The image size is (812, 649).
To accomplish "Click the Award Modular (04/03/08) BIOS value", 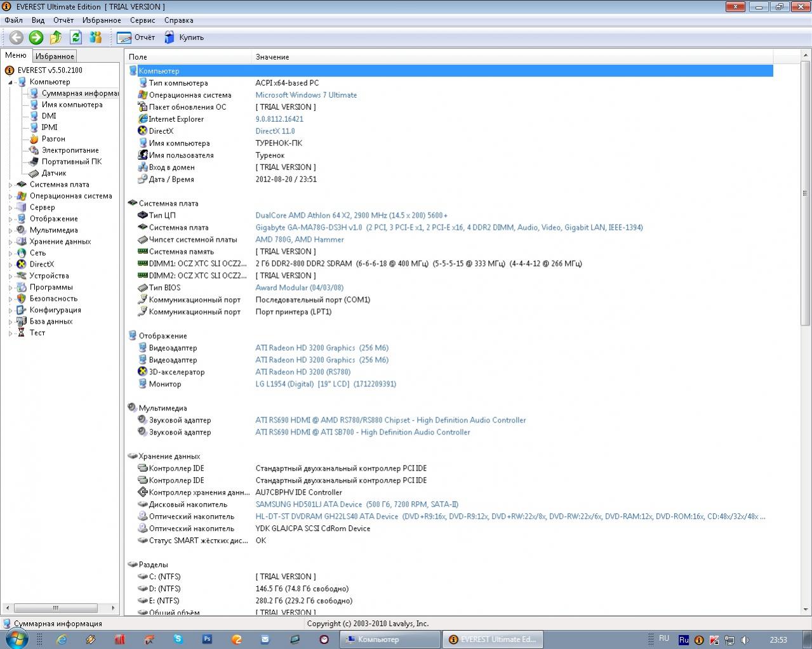I will click(x=299, y=288).
